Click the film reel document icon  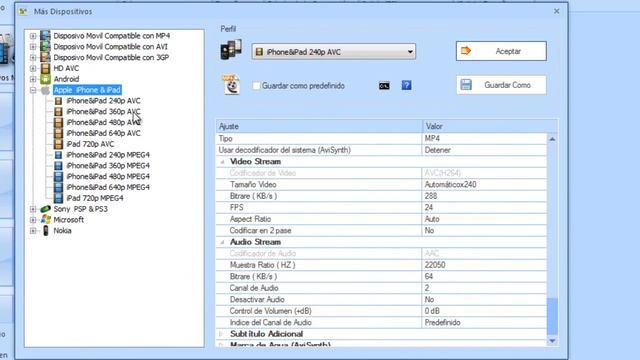point(231,85)
